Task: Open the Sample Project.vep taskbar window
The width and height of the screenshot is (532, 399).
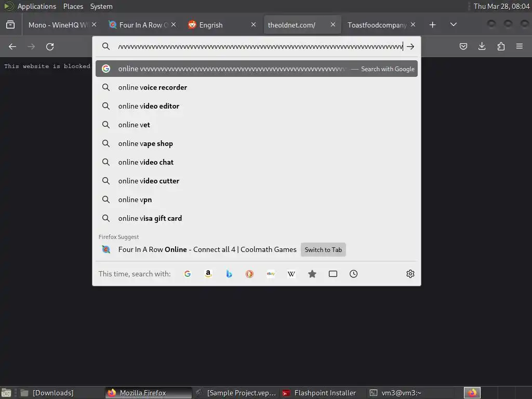Action: 236,393
